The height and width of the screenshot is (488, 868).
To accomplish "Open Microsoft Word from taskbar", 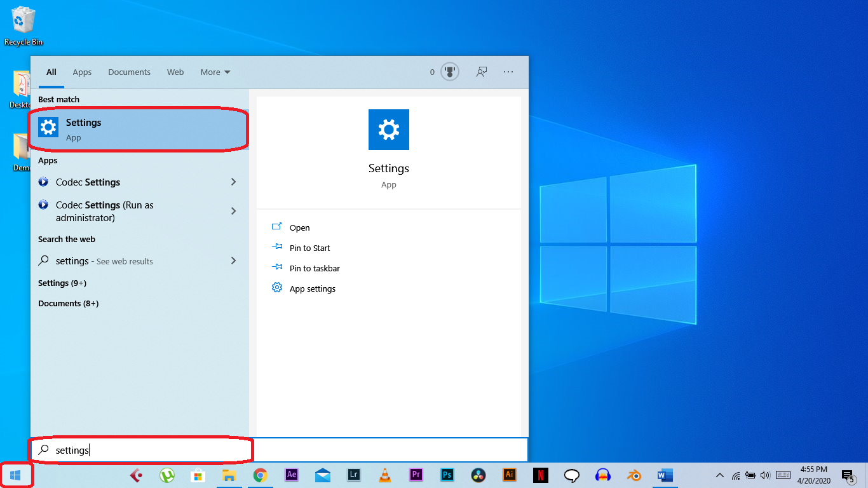I will pos(665,475).
